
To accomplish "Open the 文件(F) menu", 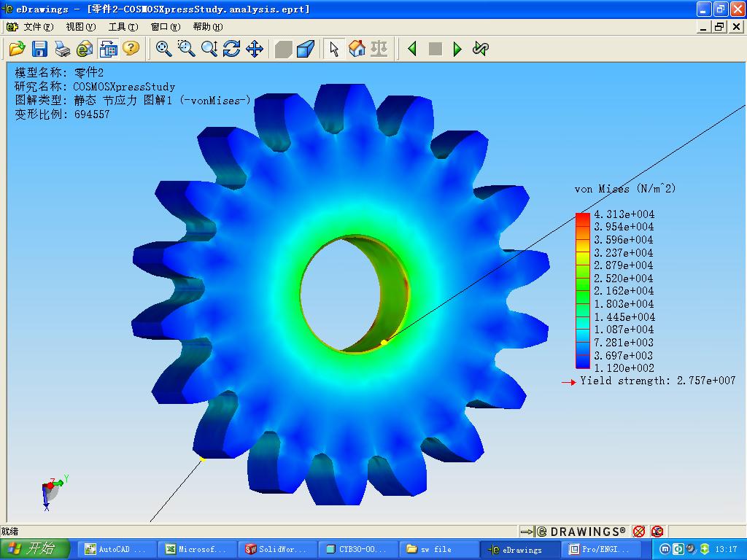I will click(x=39, y=27).
